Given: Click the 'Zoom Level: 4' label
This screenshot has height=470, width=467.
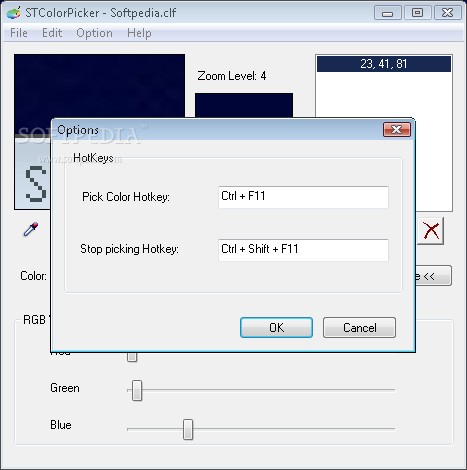Looking at the screenshot, I should 232,76.
